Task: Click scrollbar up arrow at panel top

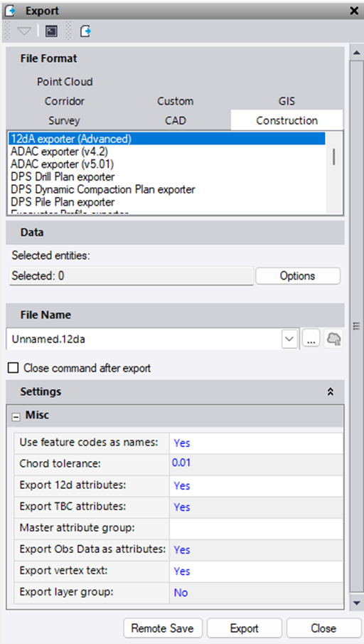Action: click(x=356, y=53)
